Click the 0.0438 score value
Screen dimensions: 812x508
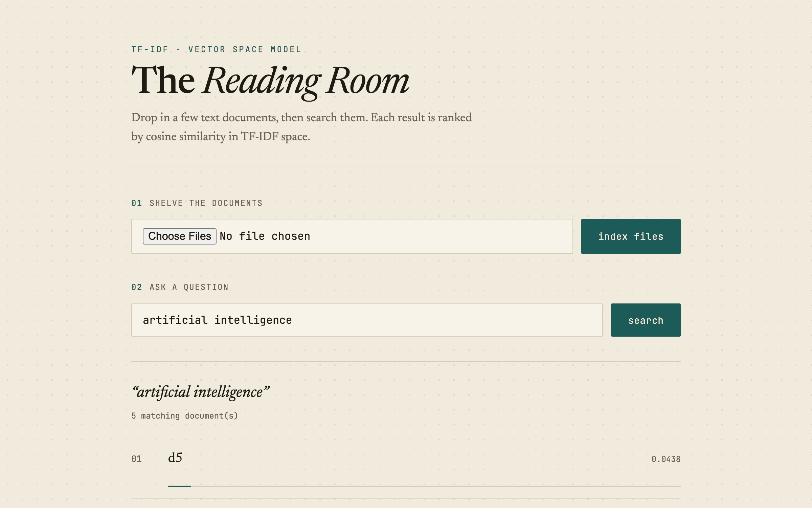pos(666,459)
